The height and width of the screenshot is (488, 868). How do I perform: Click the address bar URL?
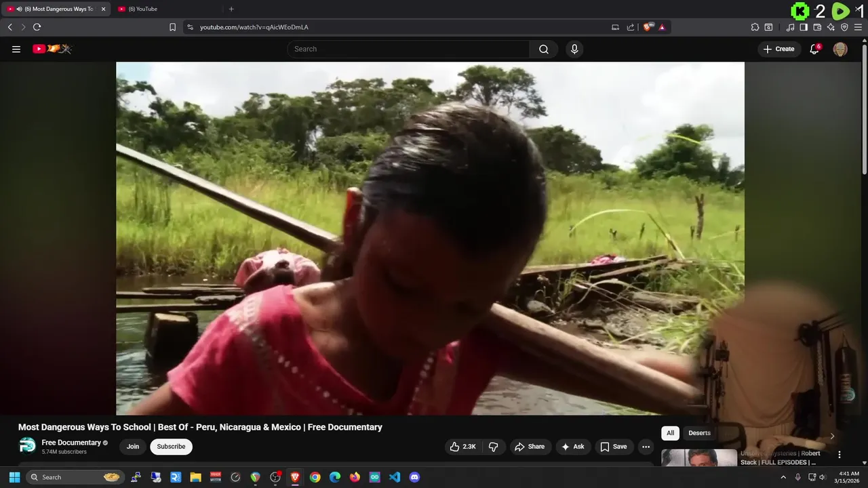click(x=254, y=27)
